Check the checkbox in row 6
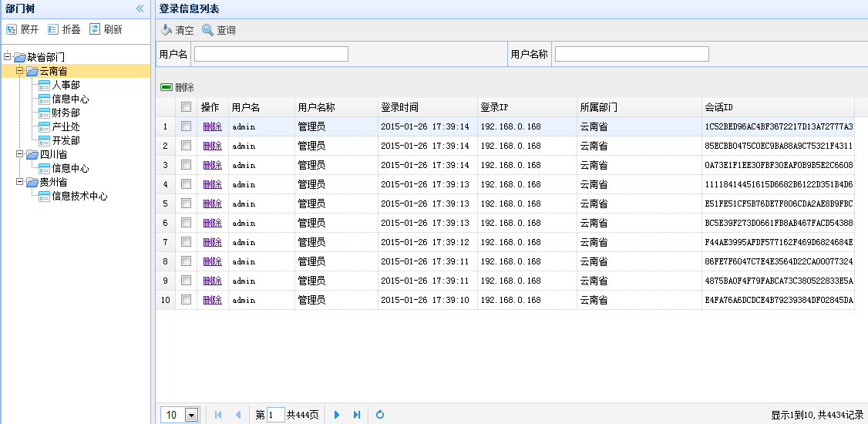The image size is (868, 424). click(186, 223)
